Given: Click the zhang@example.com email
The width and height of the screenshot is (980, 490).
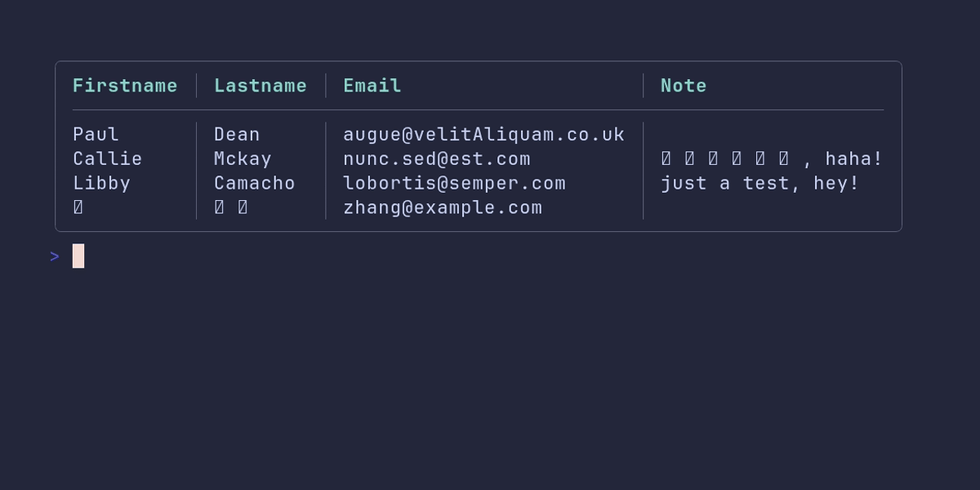Looking at the screenshot, I should (443, 207).
